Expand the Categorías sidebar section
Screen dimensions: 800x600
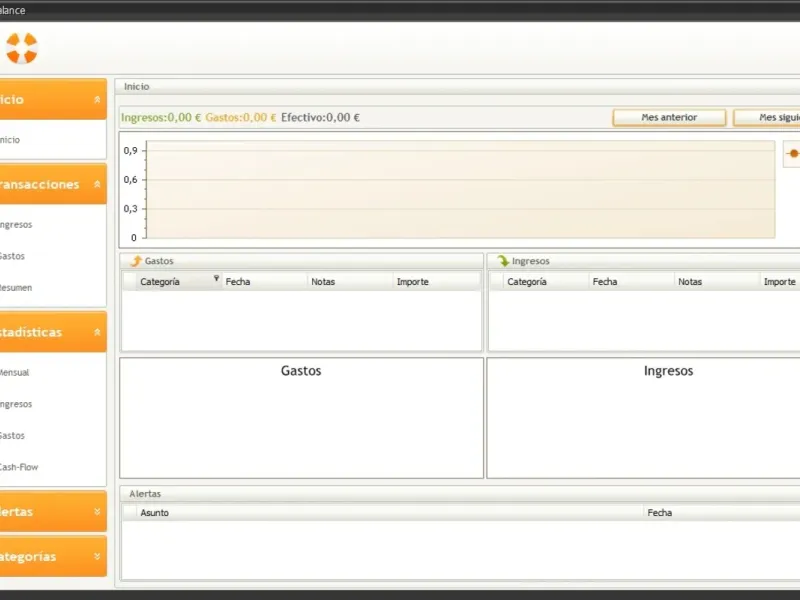click(97, 556)
